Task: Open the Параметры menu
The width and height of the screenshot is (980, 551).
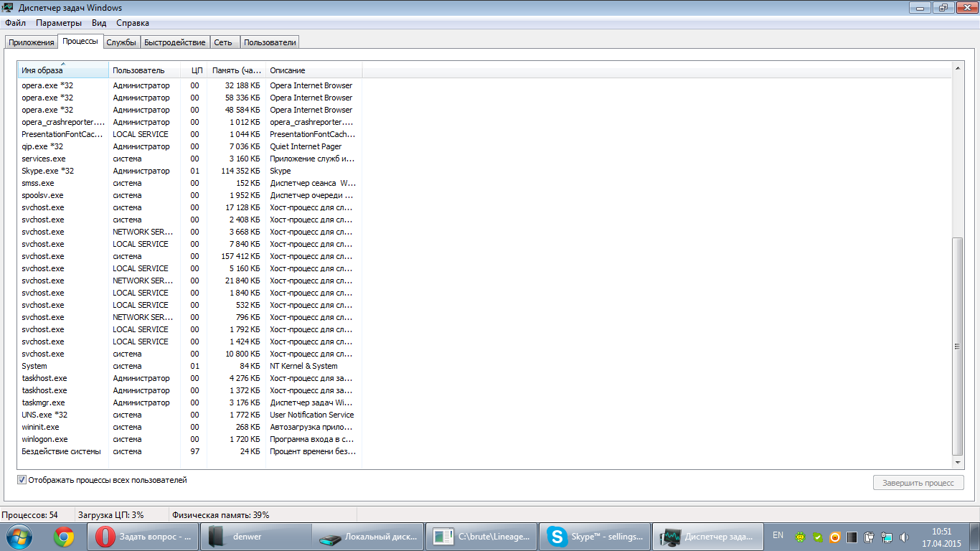Action: [x=59, y=23]
